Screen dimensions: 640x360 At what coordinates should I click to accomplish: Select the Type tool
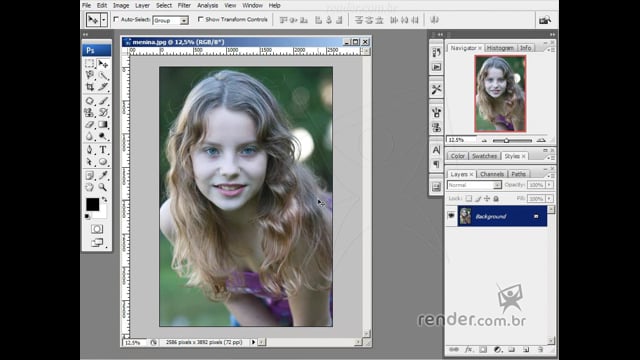tap(103, 150)
